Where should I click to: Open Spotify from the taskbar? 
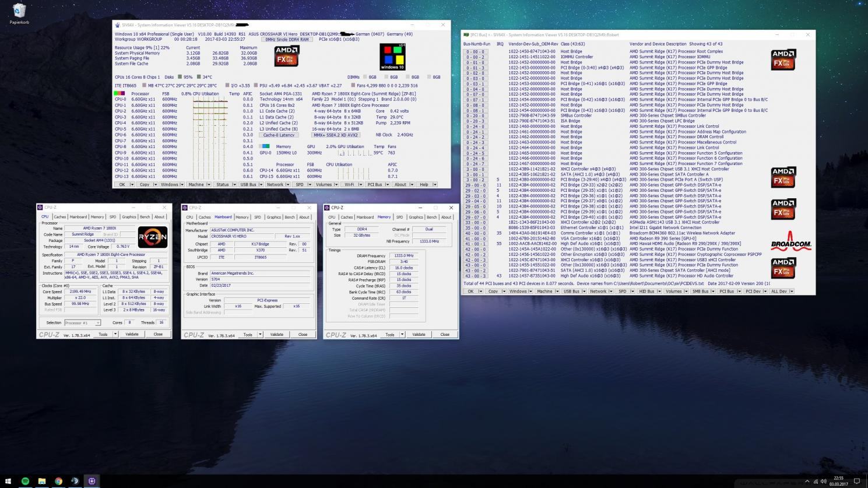coord(25,482)
